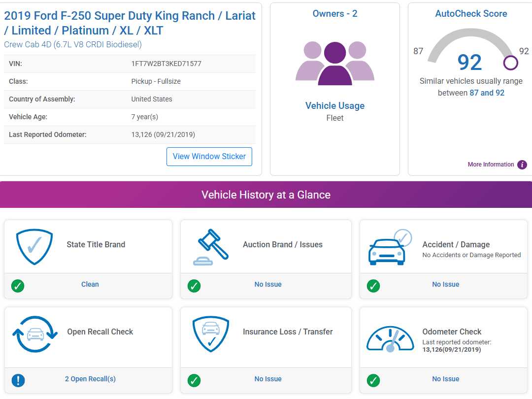Click the blue exclamation open recall alert icon

pyautogui.click(x=18, y=380)
